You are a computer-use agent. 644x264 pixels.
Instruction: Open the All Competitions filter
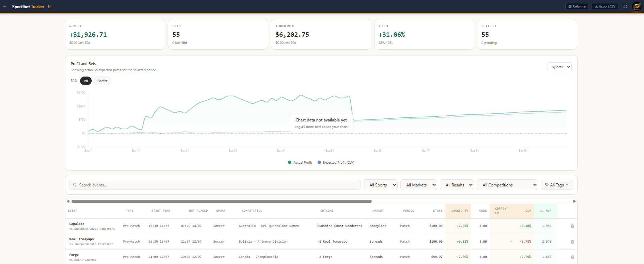507,185
